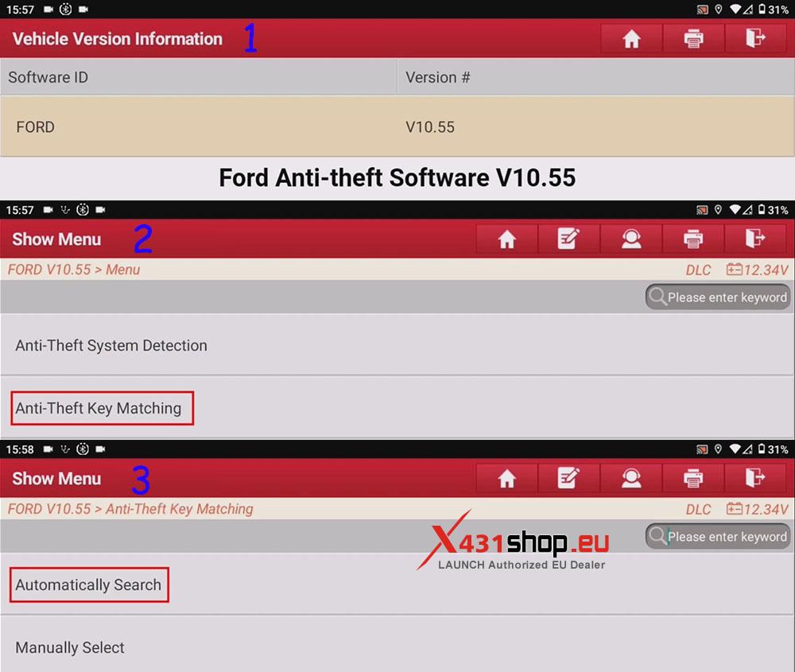Tap DLC label in Menu screen breadcrumb bar
This screenshot has width=795, height=672.
pos(698,270)
